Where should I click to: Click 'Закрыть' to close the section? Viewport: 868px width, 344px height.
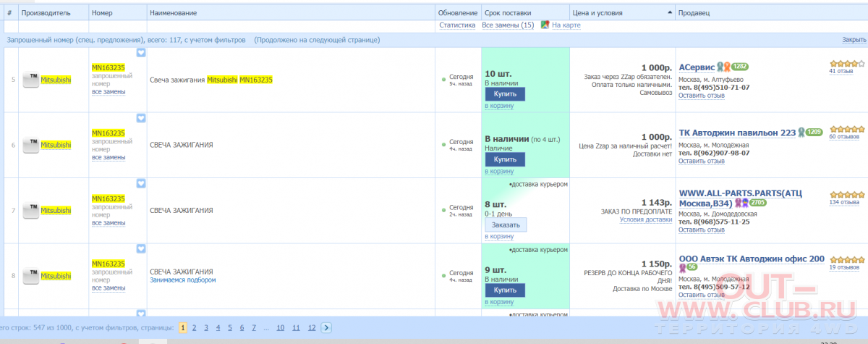click(x=854, y=40)
